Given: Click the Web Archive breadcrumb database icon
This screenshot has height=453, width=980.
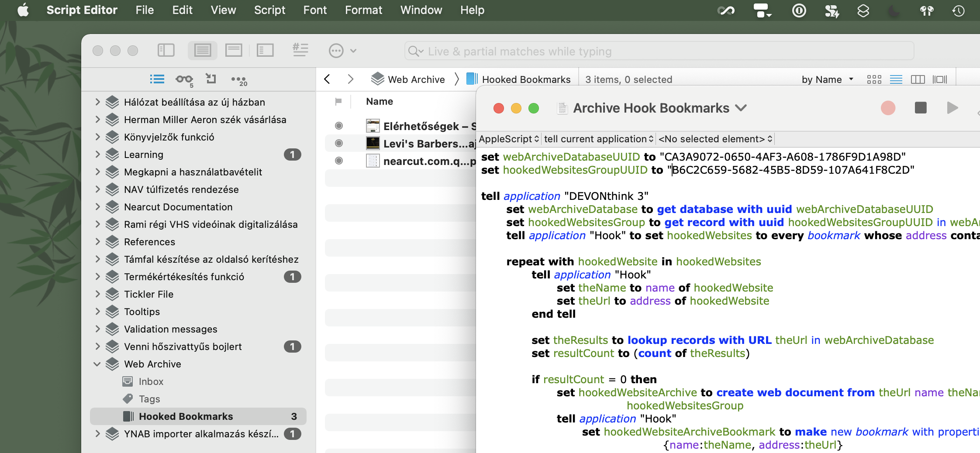Looking at the screenshot, I should 377,79.
